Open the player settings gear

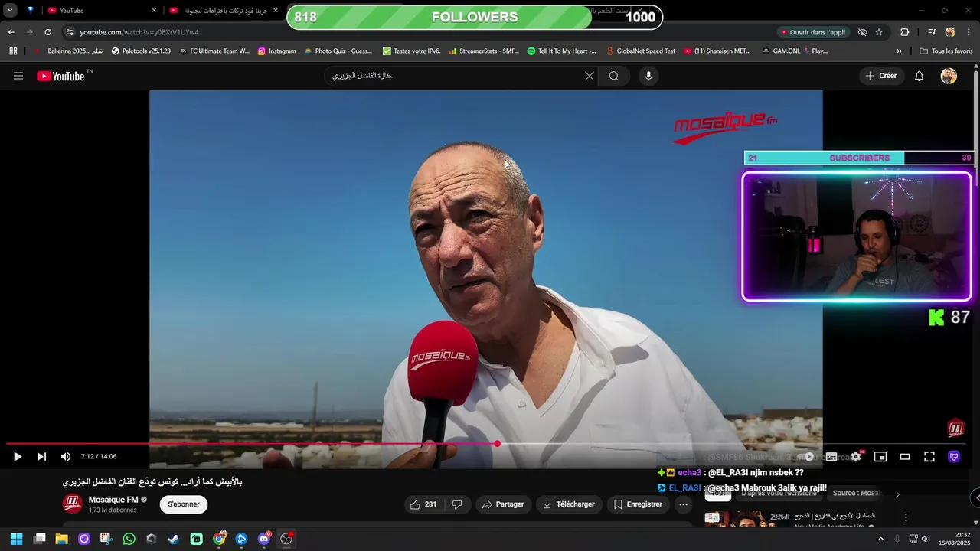pyautogui.click(x=856, y=457)
